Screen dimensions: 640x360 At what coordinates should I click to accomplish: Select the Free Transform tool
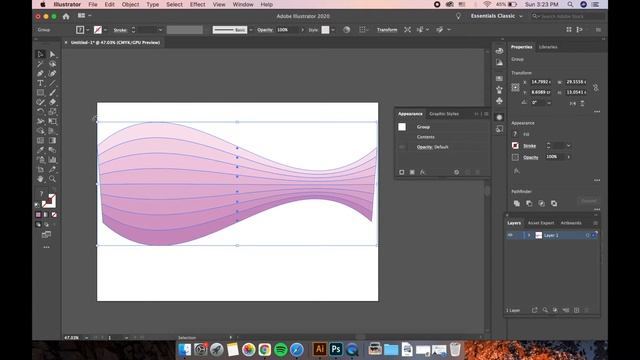coord(52,121)
